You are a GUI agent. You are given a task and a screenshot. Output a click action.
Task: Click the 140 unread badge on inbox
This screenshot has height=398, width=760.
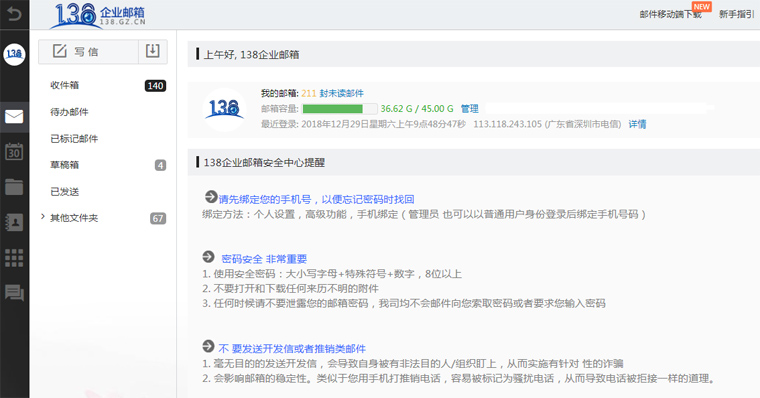pyautogui.click(x=155, y=86)
